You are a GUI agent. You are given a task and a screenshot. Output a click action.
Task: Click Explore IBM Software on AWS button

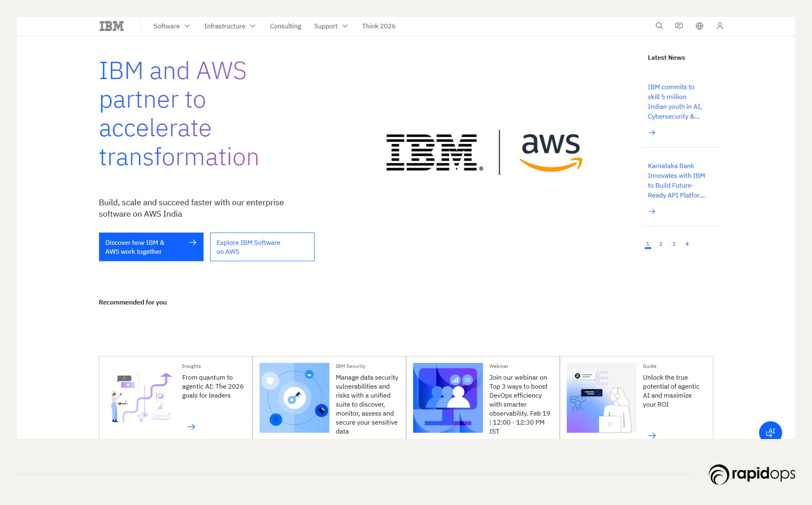[x=262, y=247]
